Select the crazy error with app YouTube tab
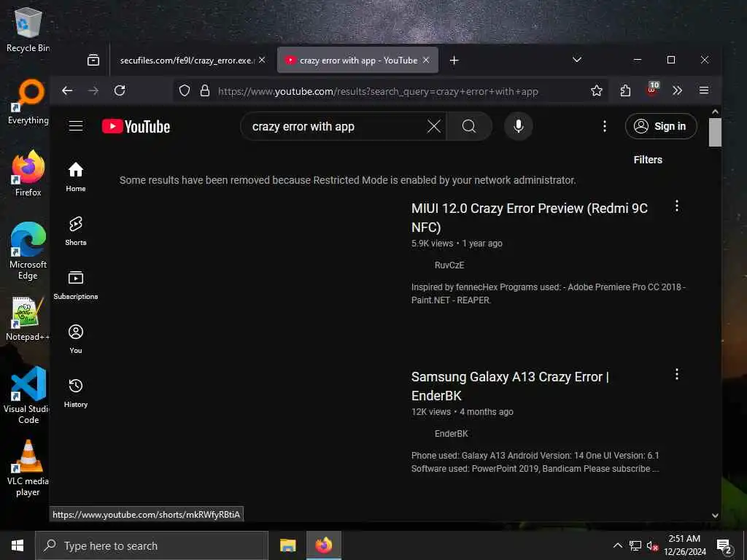This screenshot has height=560, width=747. tap(357, 61)
